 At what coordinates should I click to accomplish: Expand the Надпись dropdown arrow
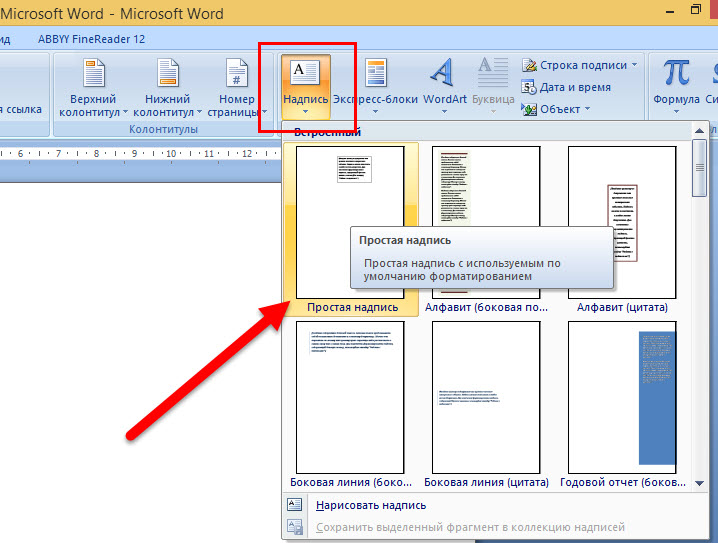point(305,112)
